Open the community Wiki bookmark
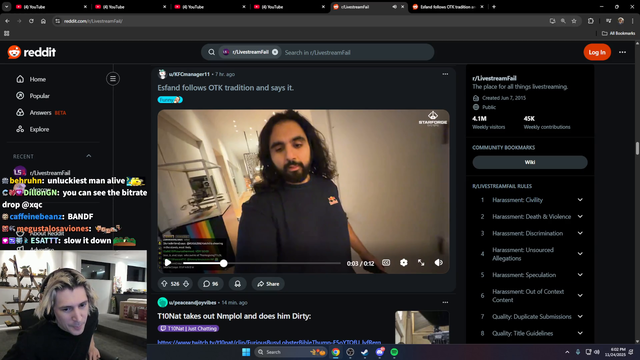This screenshot has width=640, height=360. point(530,162)
